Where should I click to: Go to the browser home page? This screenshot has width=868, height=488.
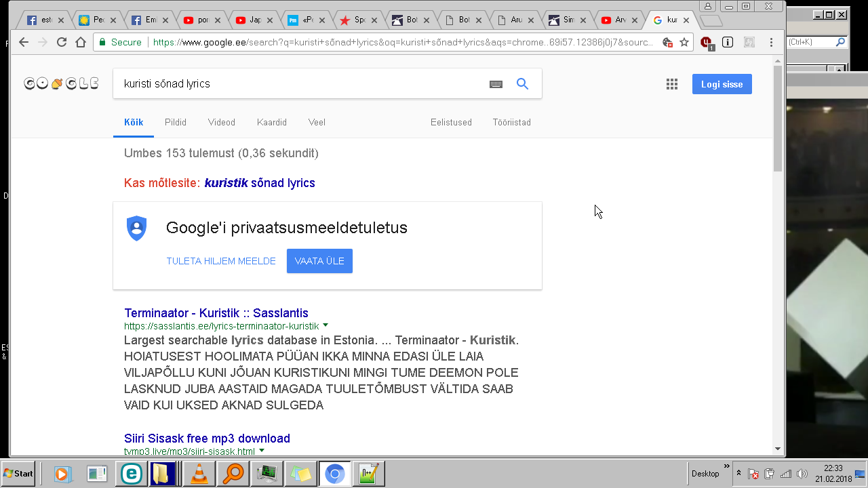point(81,42)
